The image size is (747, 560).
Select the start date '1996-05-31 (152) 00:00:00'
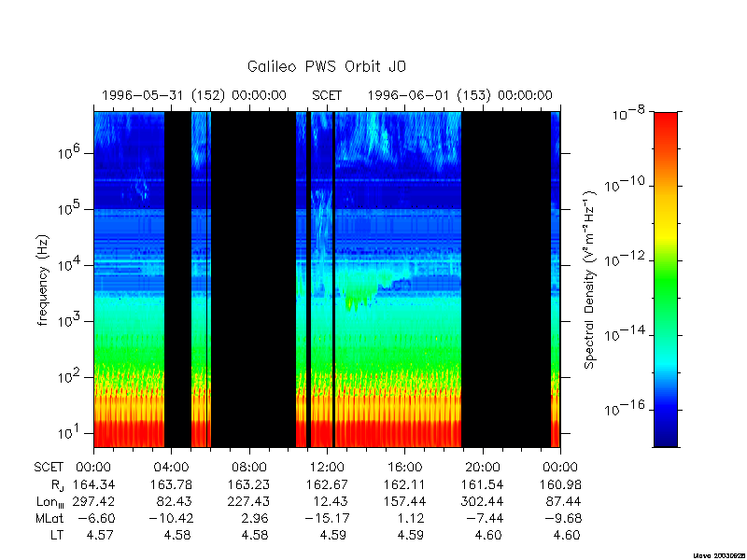[194, 96]
